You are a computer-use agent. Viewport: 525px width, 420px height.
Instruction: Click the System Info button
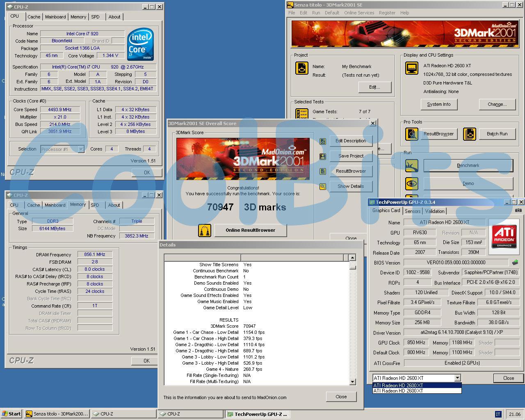pyautogui.click(x=439, y=104)
